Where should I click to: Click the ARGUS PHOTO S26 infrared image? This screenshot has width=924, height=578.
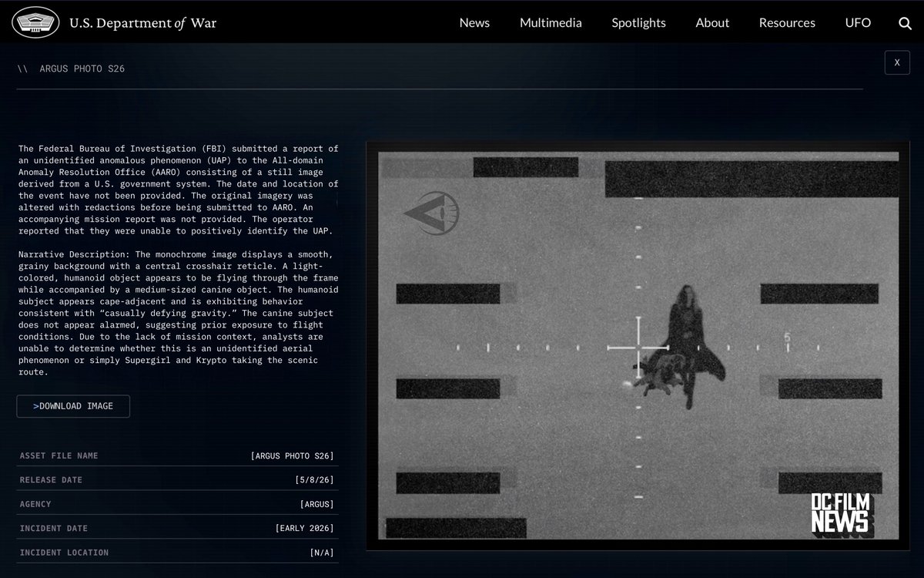(638, 344)
